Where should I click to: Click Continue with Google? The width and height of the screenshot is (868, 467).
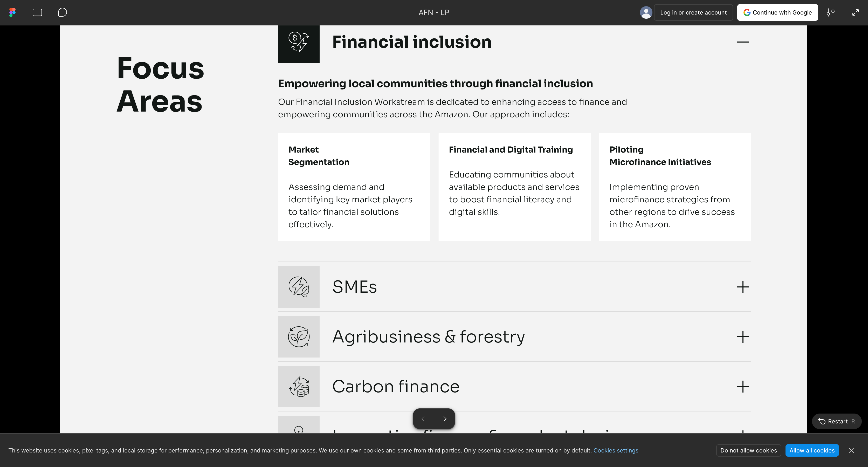(x=777, y=12)
